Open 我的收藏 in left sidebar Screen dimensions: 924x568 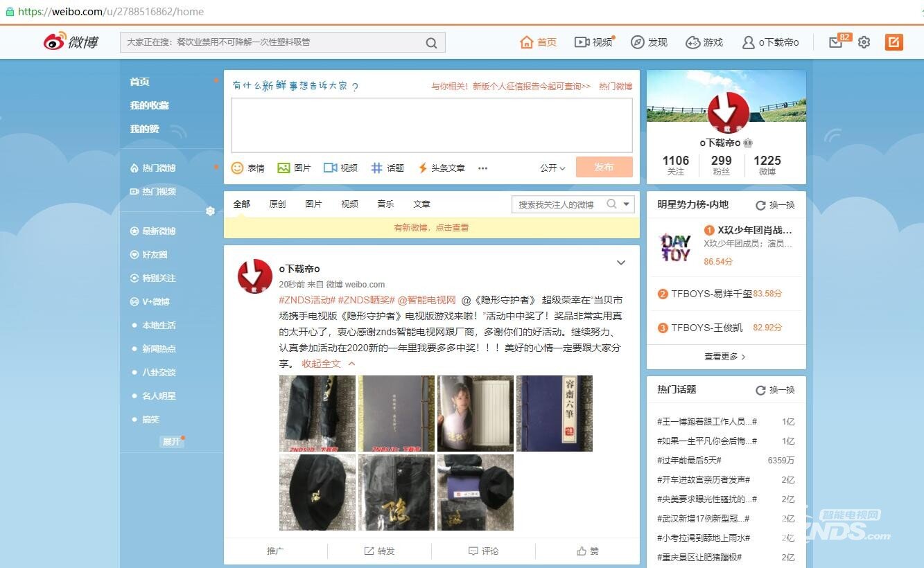[150, 105]
